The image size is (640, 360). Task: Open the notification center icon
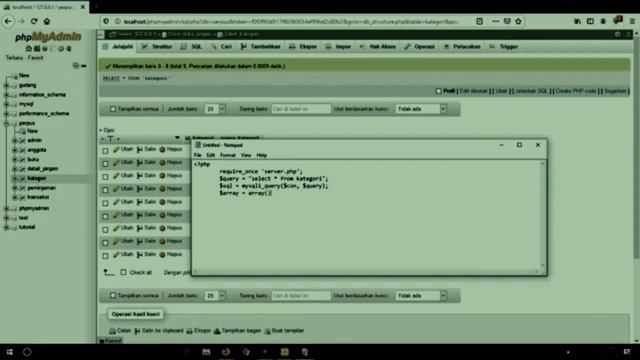click(x=627, y=352)
